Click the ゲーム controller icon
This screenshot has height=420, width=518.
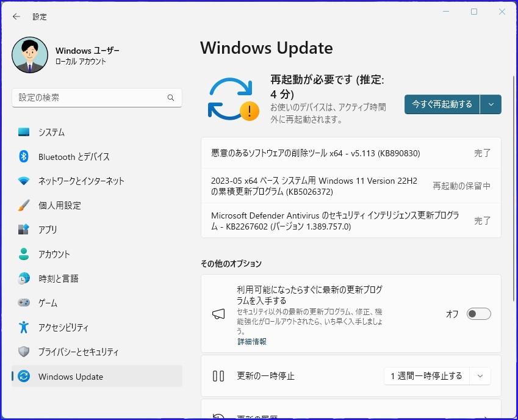click(x=24, y=303)
